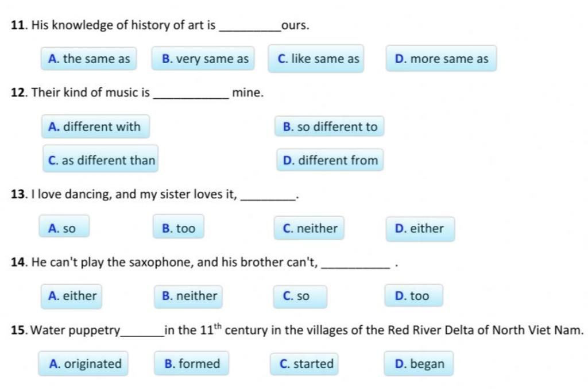Choose 'A. different with' for question 12
The image size is (588, 389).
[96, 126]
